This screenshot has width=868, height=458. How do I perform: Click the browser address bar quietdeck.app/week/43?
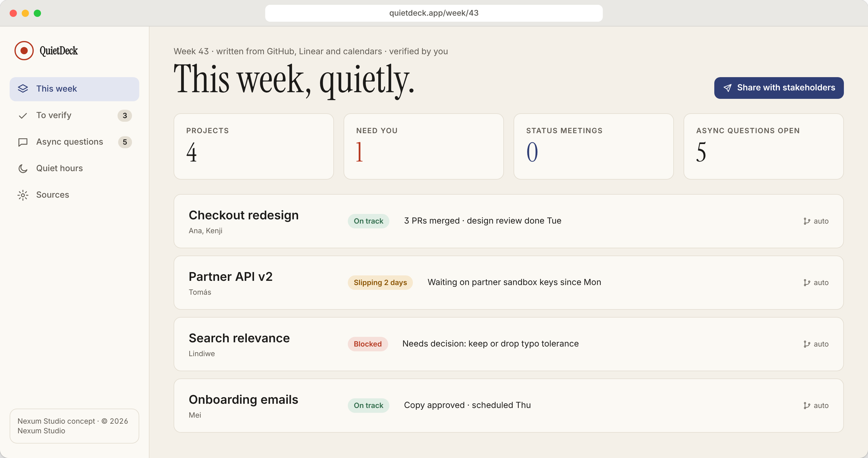(434, 13)
